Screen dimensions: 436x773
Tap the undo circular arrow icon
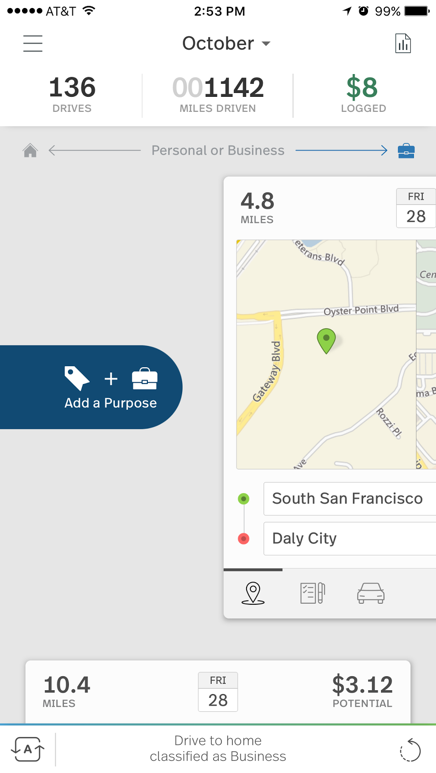click(x=410, y=750)
